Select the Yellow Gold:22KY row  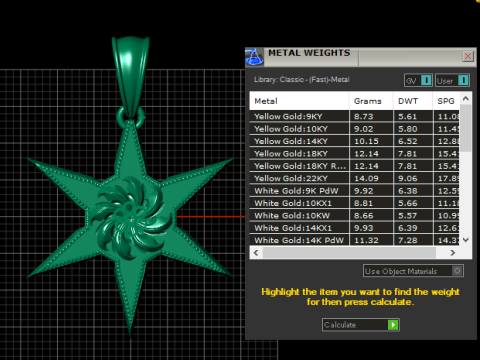[x=354, y=178]
